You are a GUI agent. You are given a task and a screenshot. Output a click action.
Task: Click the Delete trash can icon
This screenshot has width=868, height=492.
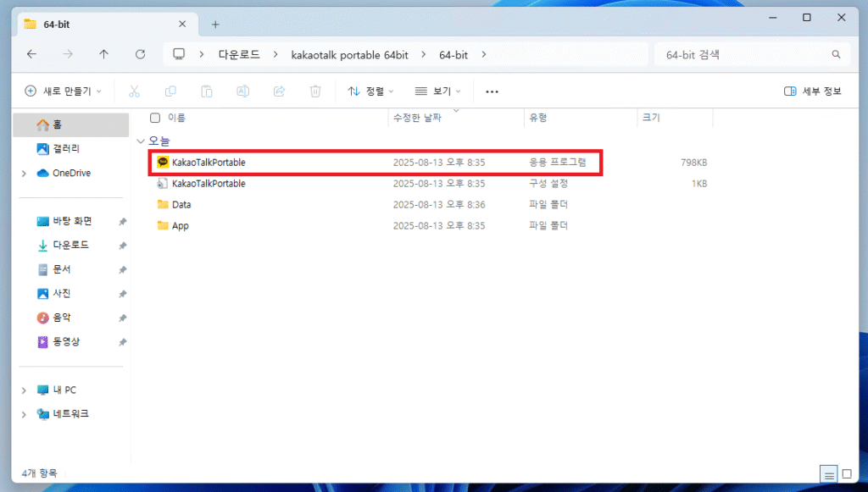(x=315, y=91)
